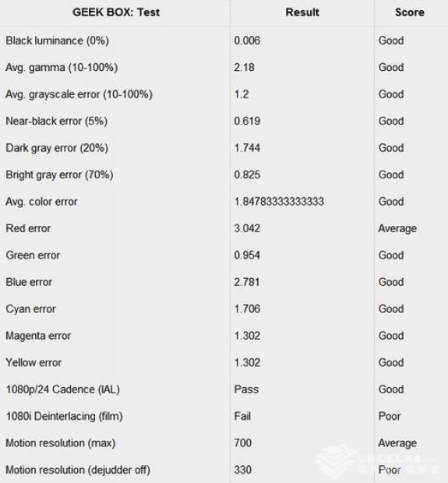Click the Motion resolution (max) value 700
This screenshot has height=483, width=448.
(243, 443)
